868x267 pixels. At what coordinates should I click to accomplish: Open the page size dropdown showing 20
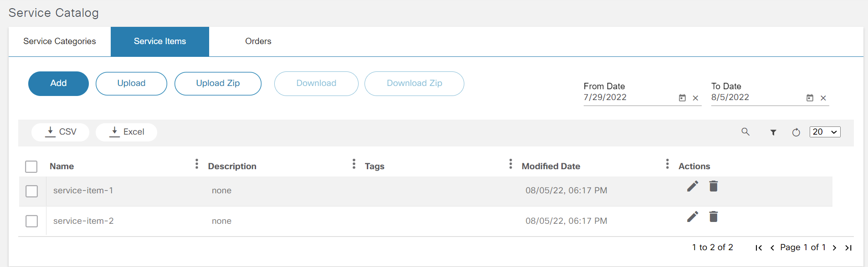[825, 132]
